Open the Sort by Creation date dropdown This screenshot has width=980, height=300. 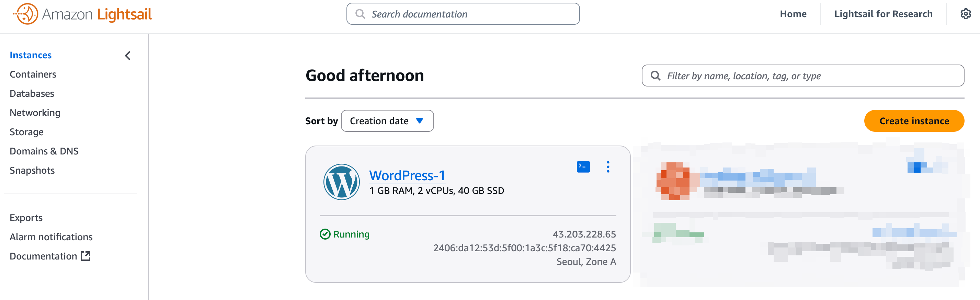point(387,121)
